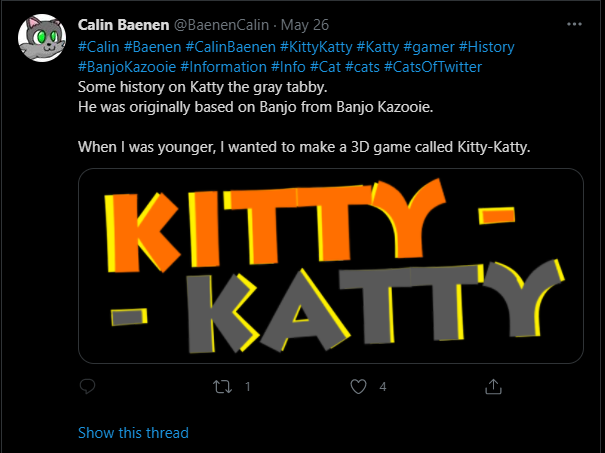Screen dimensions: 605x453
Task: Like the tweet with the heart icon
Action: (x=358, y=386)
